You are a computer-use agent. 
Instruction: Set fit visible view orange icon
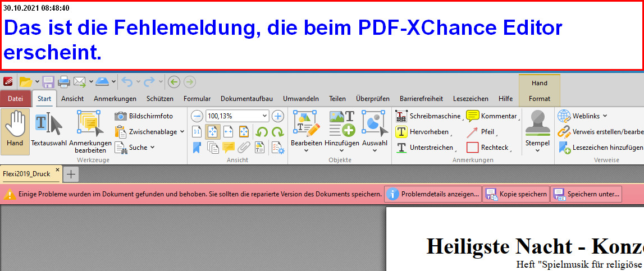click(x=244, y=132)
